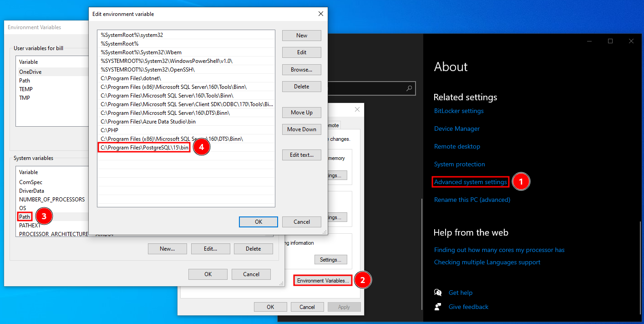Minimize the Settings window

[589, 41]
